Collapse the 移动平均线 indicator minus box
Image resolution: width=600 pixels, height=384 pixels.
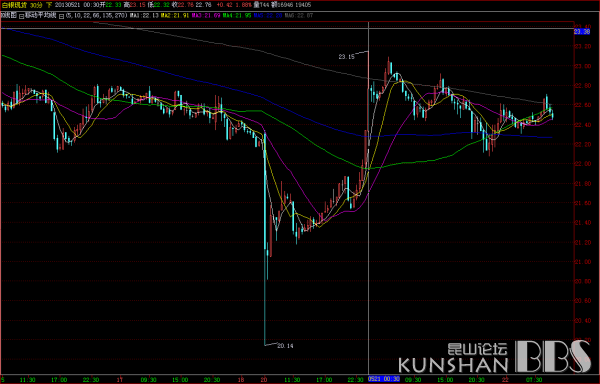tap(61, 16)
